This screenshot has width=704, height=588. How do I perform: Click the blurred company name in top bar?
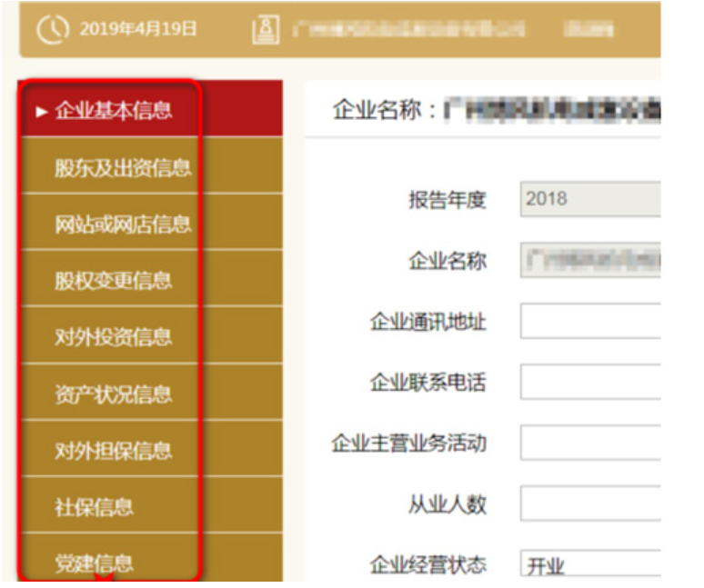point(408,29)
